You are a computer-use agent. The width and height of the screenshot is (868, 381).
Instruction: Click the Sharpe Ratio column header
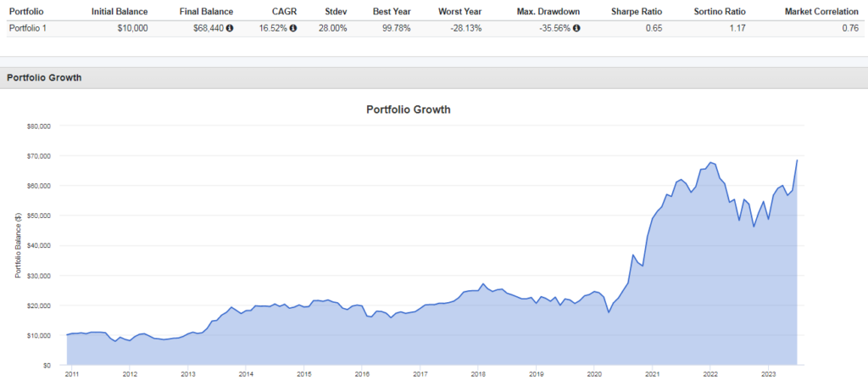pos(638,11)
